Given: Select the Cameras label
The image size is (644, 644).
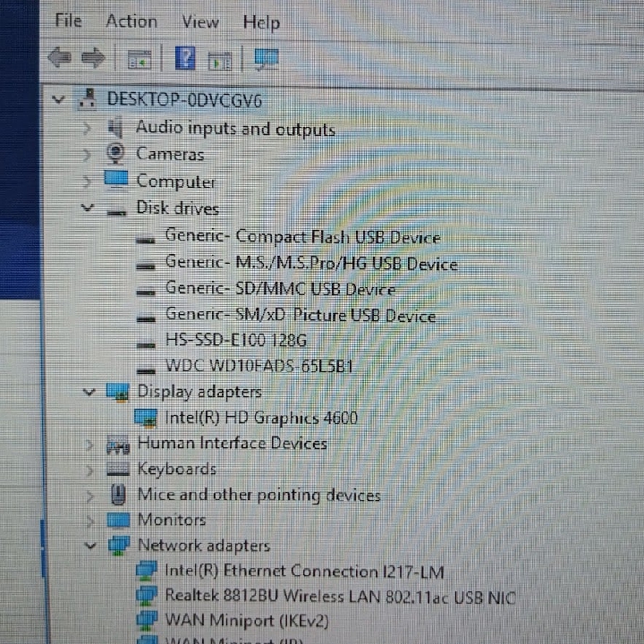Looking at the screenshot, I should (170, 155).
